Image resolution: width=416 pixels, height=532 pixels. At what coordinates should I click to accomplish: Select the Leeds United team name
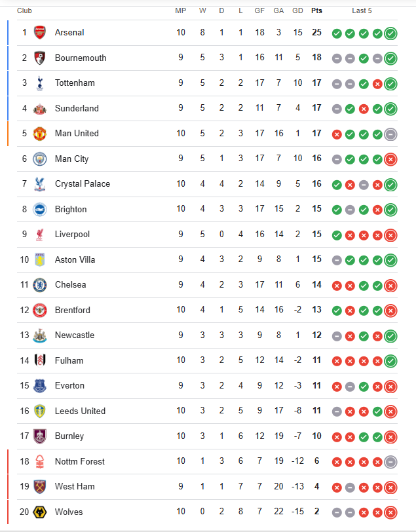pos(80,411)
